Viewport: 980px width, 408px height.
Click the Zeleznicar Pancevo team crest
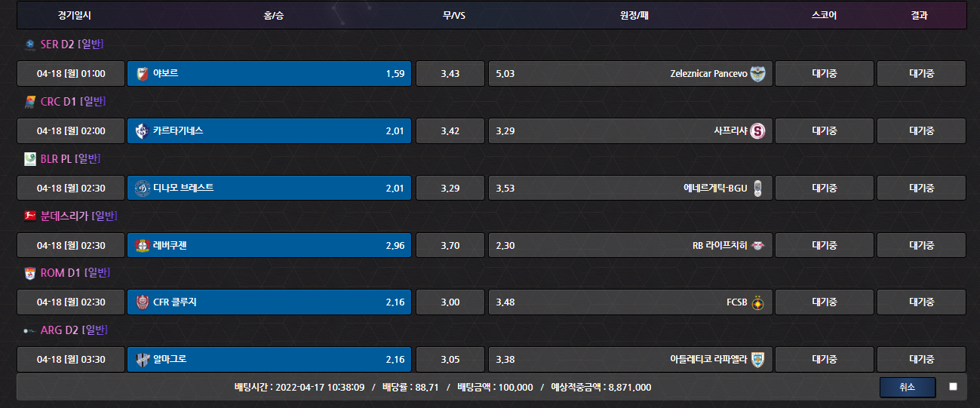coord(757,74)
